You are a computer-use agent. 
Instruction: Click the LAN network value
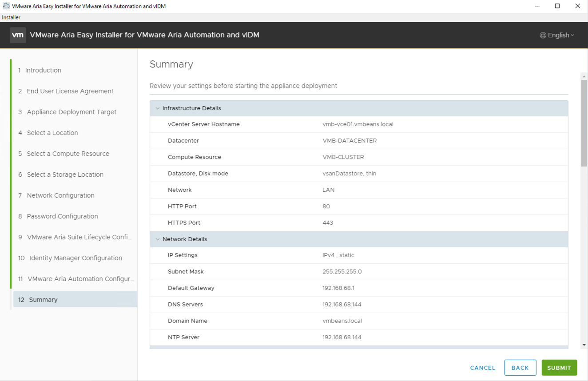(329, 190)
